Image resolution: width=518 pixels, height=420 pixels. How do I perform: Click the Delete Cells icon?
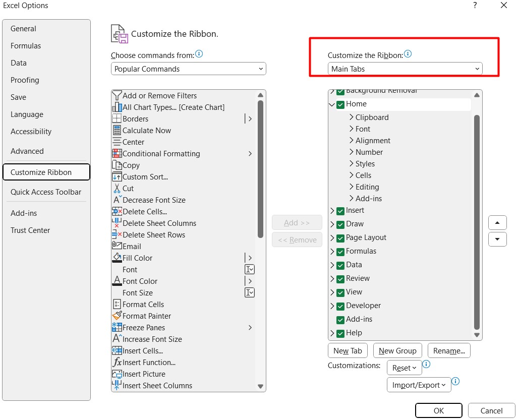click(117, 211)
